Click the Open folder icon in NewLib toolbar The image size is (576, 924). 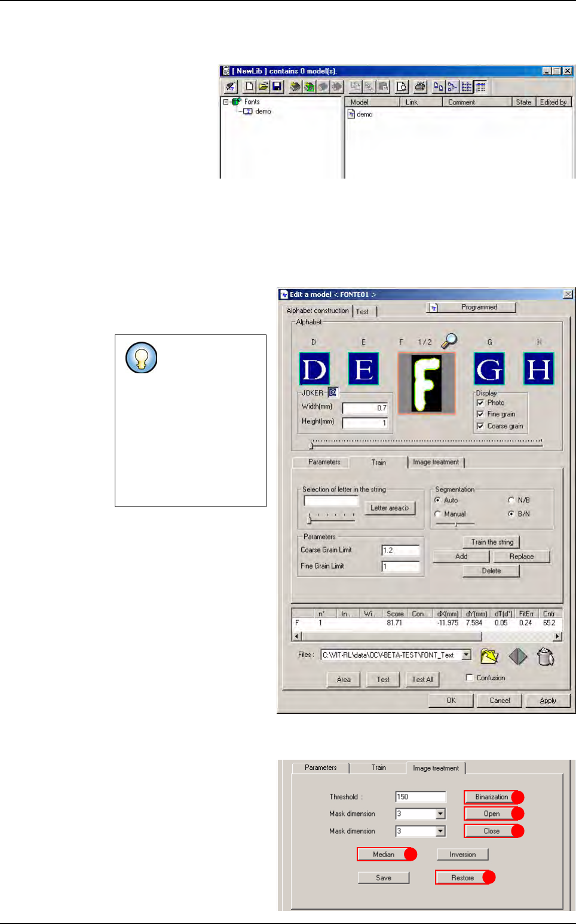point(264,87)
